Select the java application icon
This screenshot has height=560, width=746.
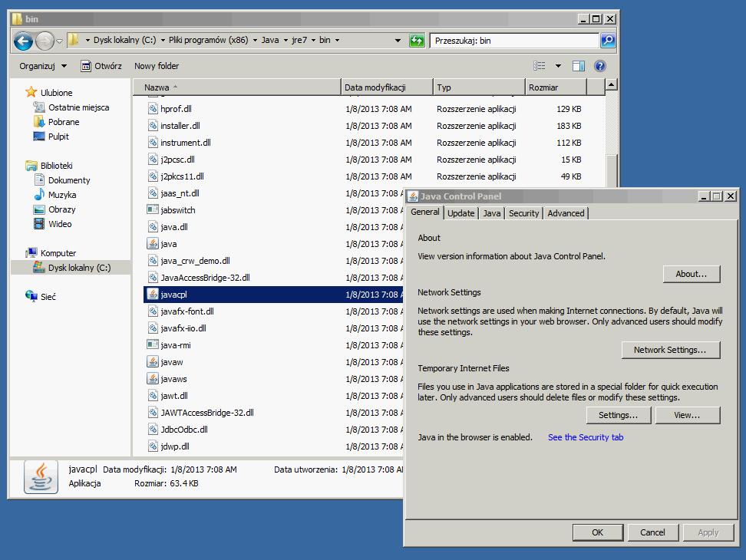pyautogui.click(x=152, y=244)
